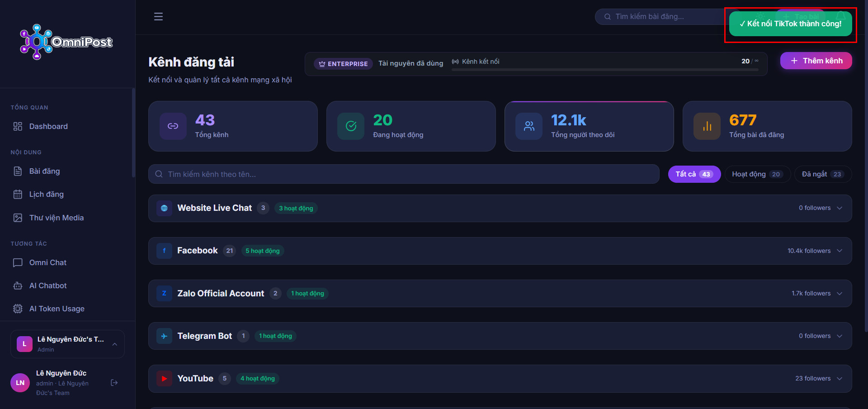Screen dimensions: 868x409
Task: Focus the Tìm kiếm kênh theo tên field
Action: (x=404, y=174)
